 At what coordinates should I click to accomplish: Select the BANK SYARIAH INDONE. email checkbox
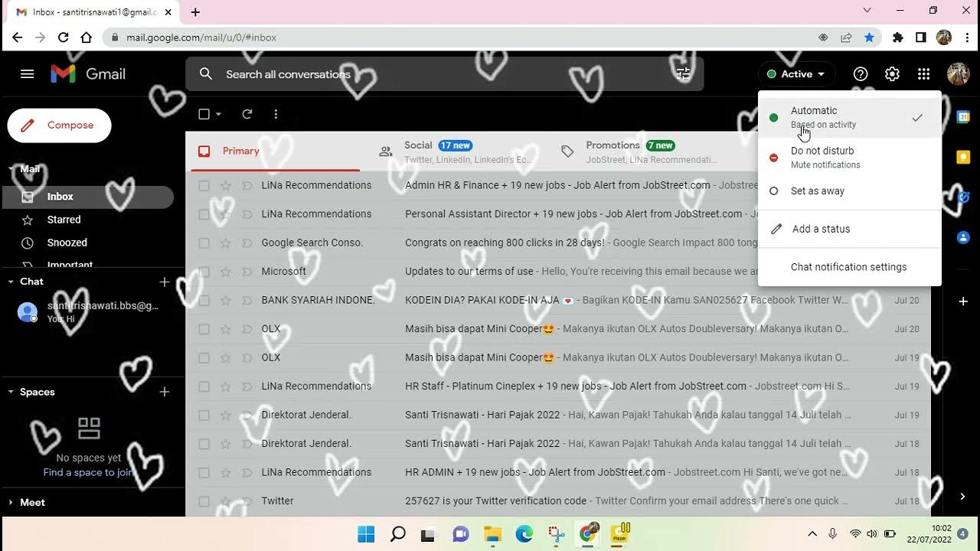pos(204,300)
